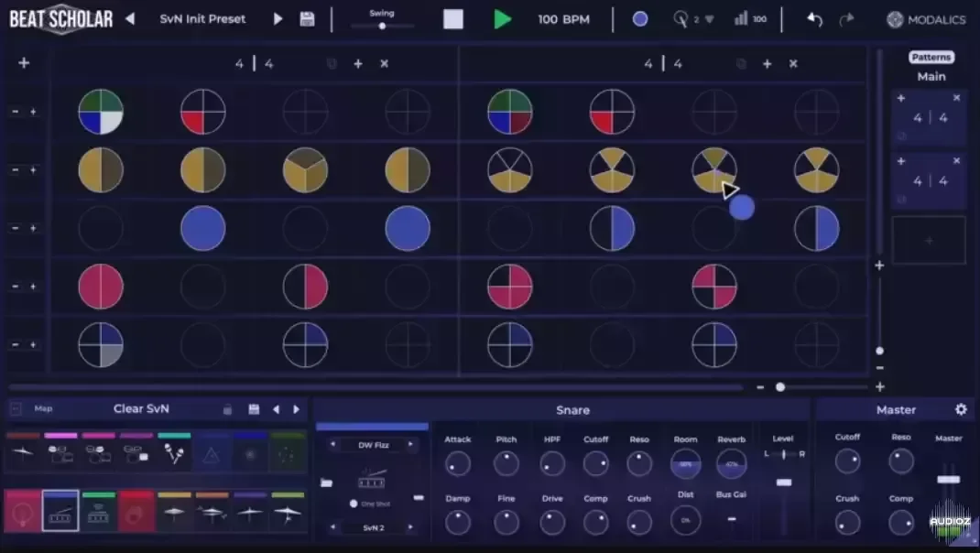Stop playback with the square button

coord(453,19)
